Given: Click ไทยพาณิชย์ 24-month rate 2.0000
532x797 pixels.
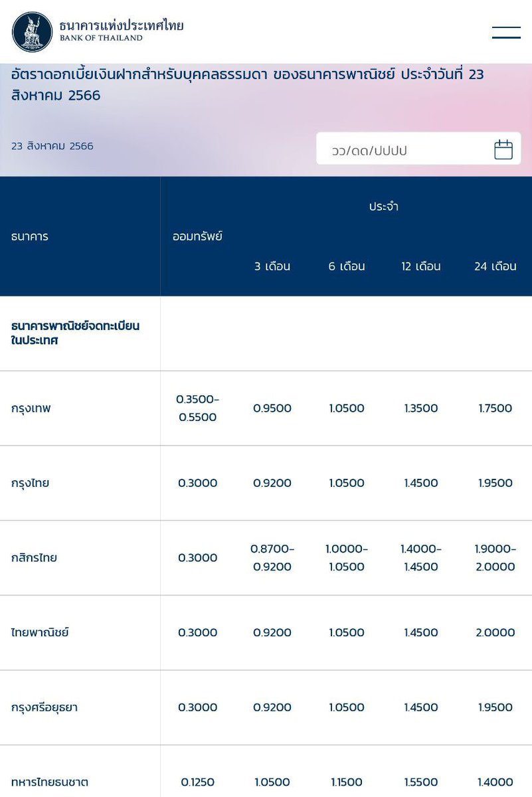Looking at the screenshot, I should point(495,632).
